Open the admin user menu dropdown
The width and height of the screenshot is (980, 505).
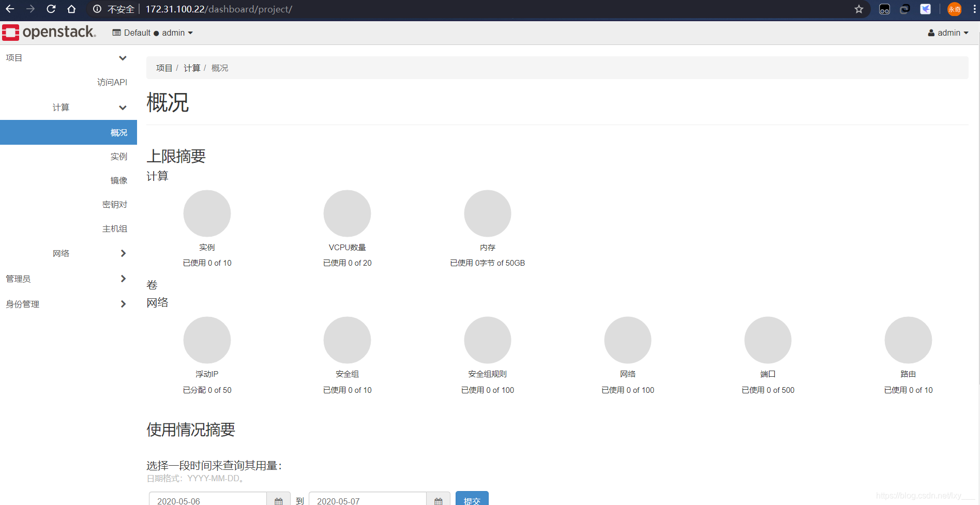948,33
